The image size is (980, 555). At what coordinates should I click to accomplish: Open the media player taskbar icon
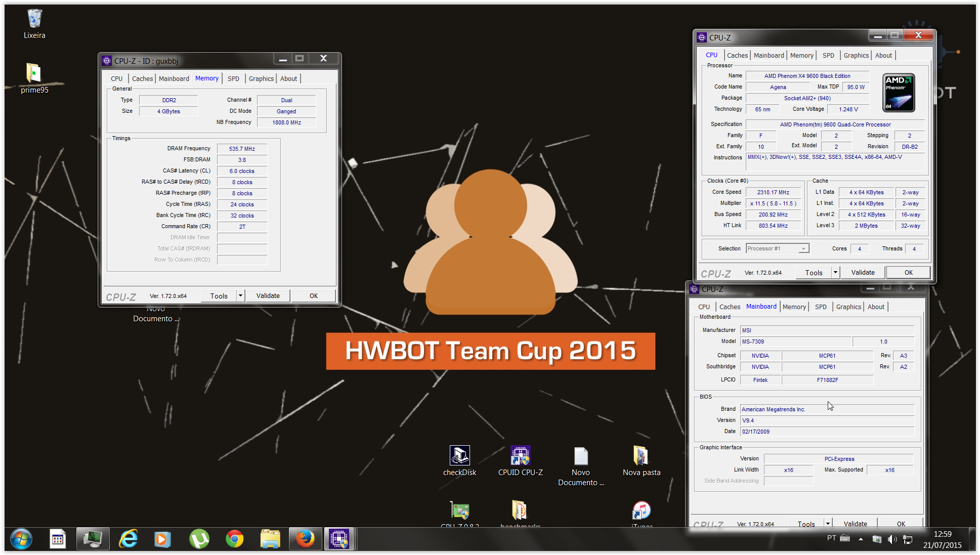click(x=163, y=539)
